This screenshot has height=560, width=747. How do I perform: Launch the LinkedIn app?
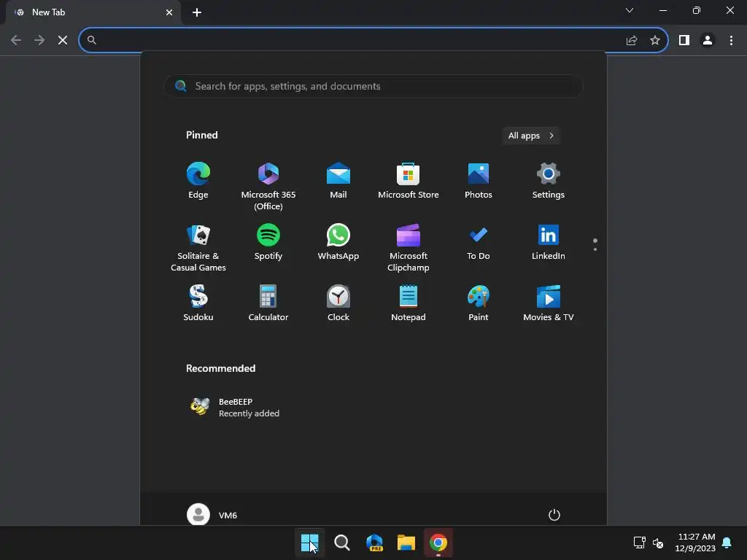[x=549, y=242]
